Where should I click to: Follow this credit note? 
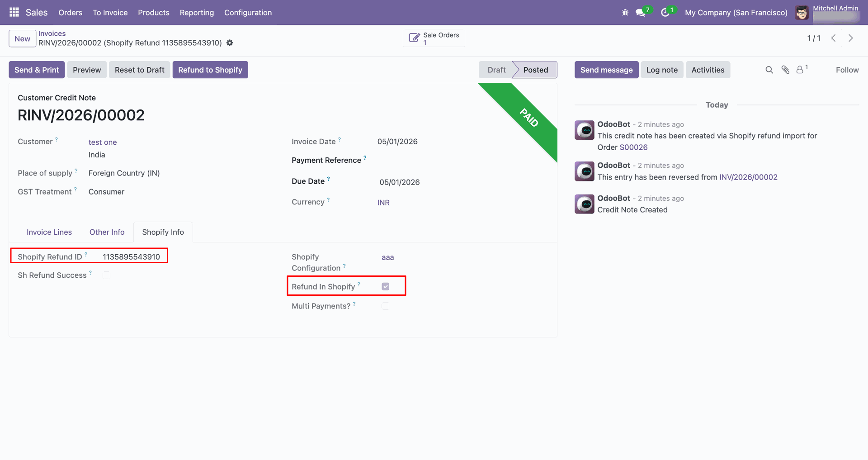pyautogui.click(x=847, y=70)
